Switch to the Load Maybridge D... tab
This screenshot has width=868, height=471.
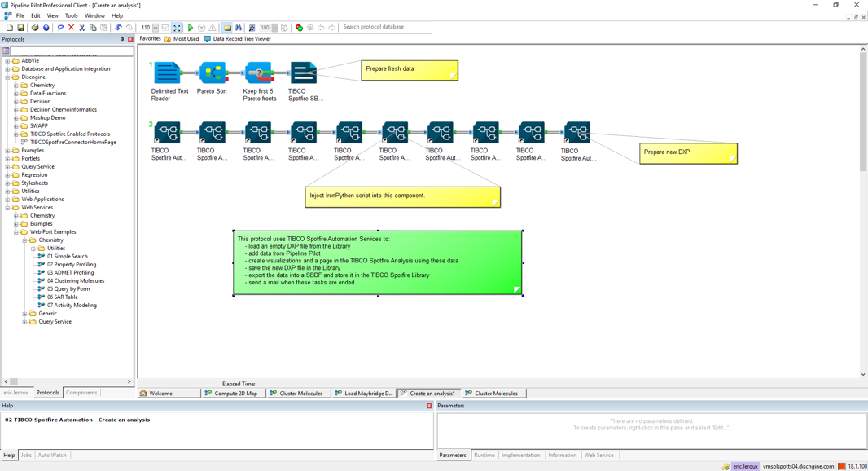[x=364, y=393]
